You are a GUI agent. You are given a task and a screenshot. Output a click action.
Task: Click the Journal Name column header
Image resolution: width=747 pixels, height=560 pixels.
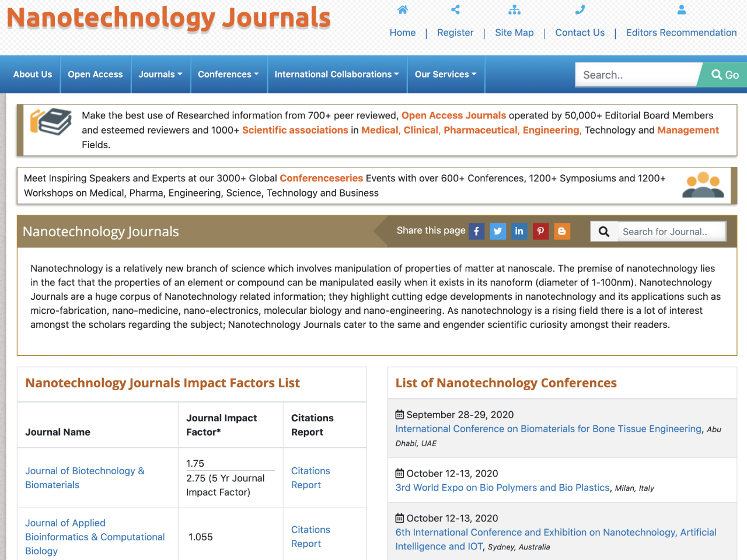point(58,432)
